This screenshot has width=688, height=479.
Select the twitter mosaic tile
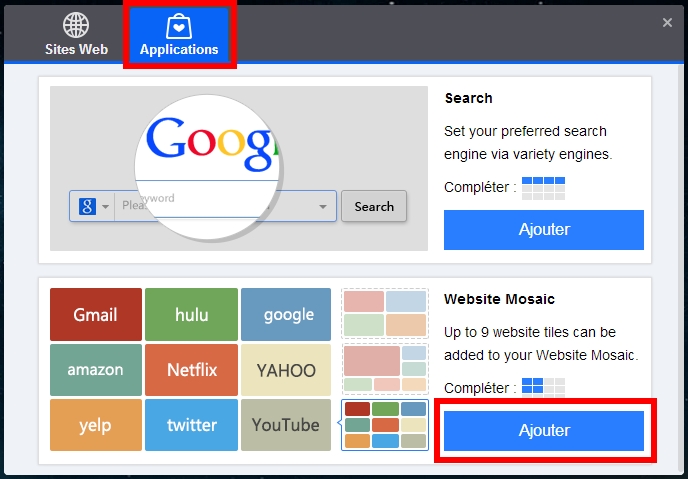tap(191, 425)
